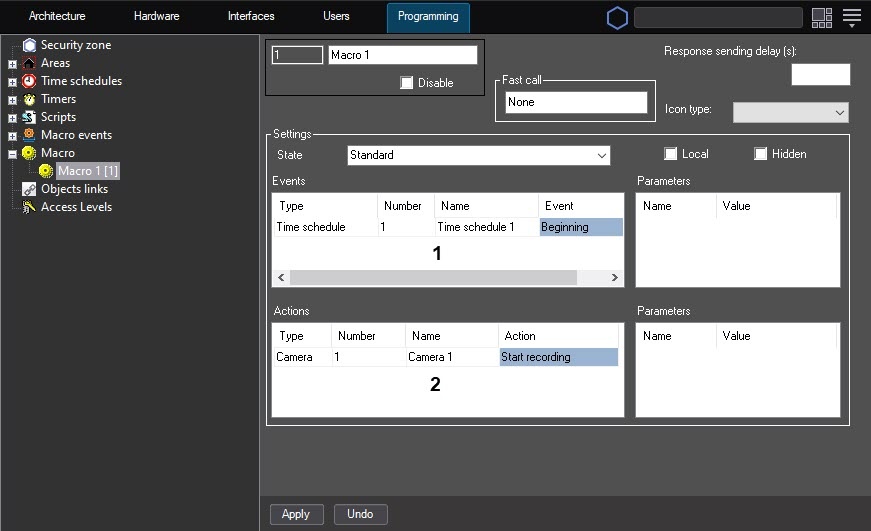Click the Time schedule 1 name cell

[x=487, y=227]
